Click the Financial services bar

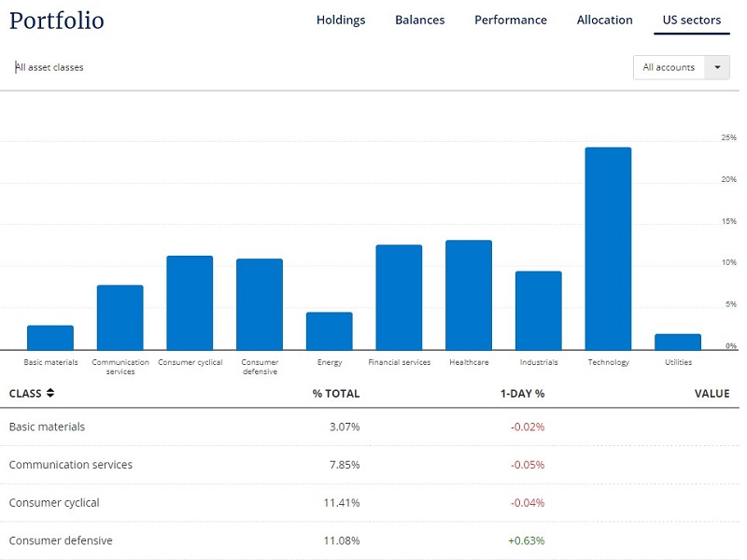pos(399,297)
